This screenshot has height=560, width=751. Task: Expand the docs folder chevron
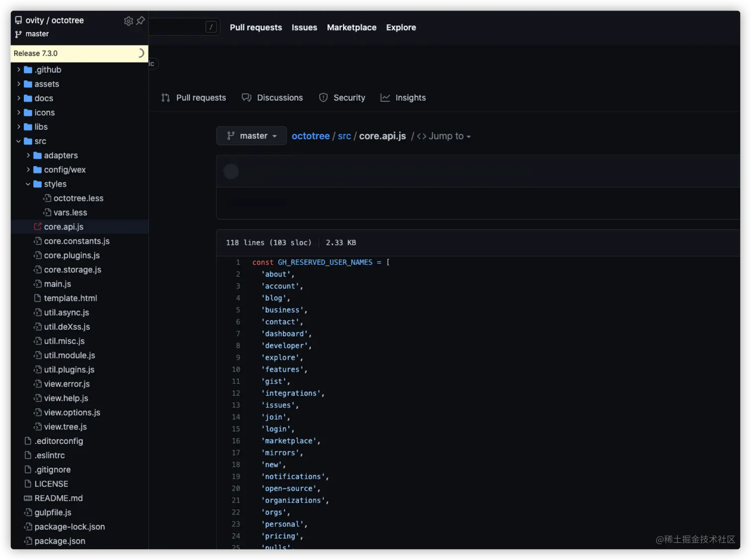[19, 98]
